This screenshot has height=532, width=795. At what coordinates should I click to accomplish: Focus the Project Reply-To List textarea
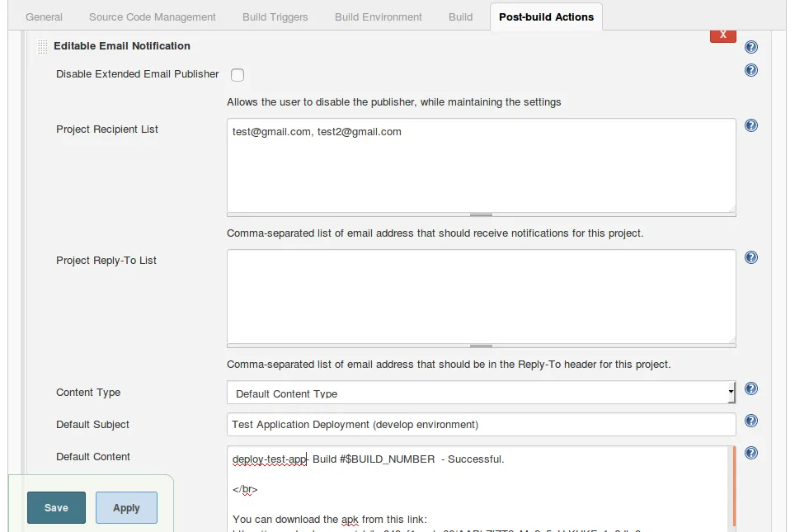[481, 295]
